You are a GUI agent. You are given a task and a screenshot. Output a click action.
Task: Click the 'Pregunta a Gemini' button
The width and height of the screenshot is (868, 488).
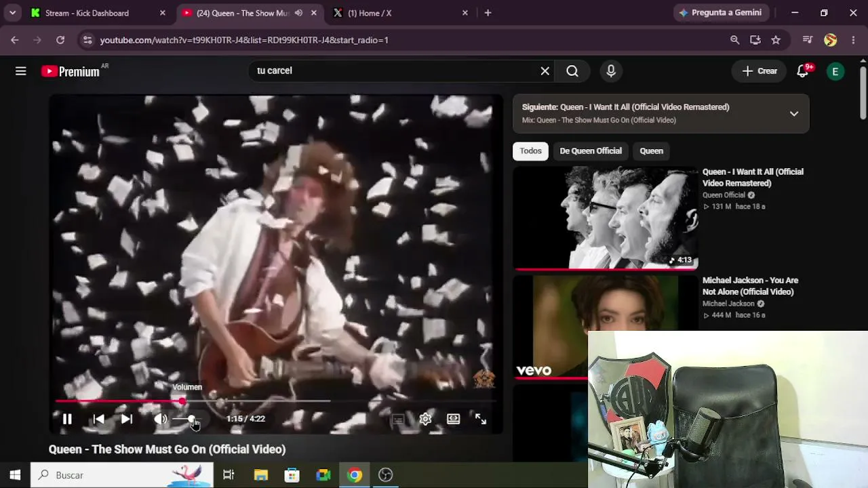(720, 13)
